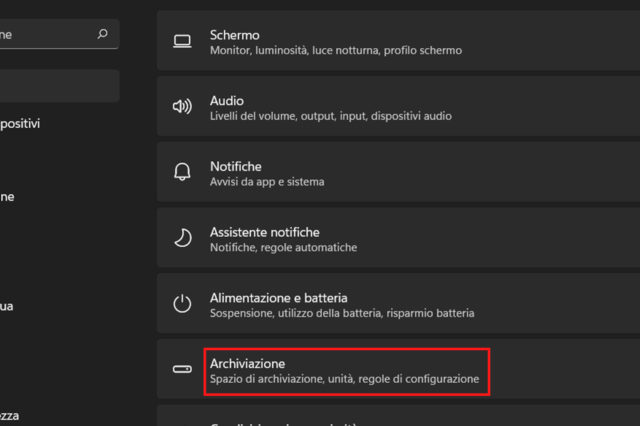Viewport: 640px width, 426px height.
Task: Open Alimentazione e batteria settings
Action: click(x=400, y=304)
